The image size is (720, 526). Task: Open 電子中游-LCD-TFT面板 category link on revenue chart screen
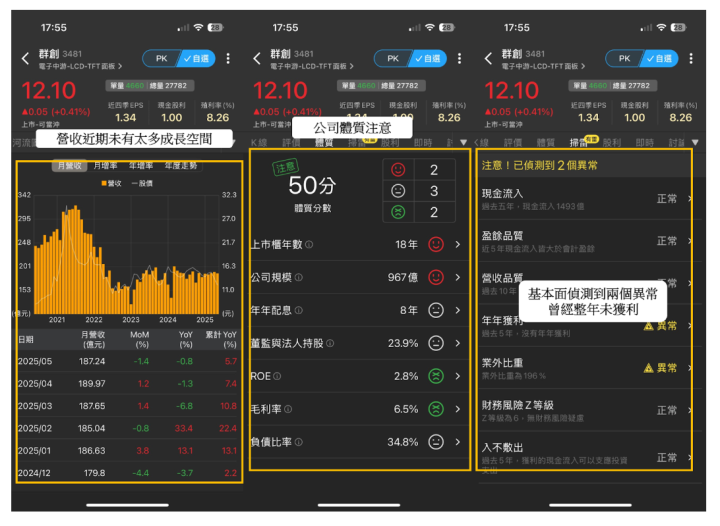[80, 67]
